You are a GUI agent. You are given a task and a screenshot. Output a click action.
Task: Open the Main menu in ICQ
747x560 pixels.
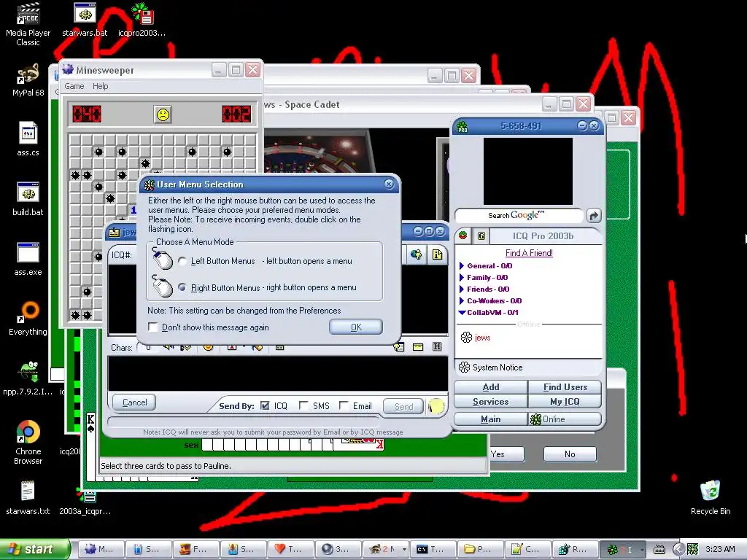pos(491,419)
